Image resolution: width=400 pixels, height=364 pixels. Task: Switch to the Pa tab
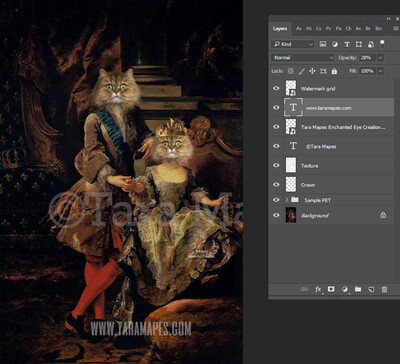[x=339, y=29]
